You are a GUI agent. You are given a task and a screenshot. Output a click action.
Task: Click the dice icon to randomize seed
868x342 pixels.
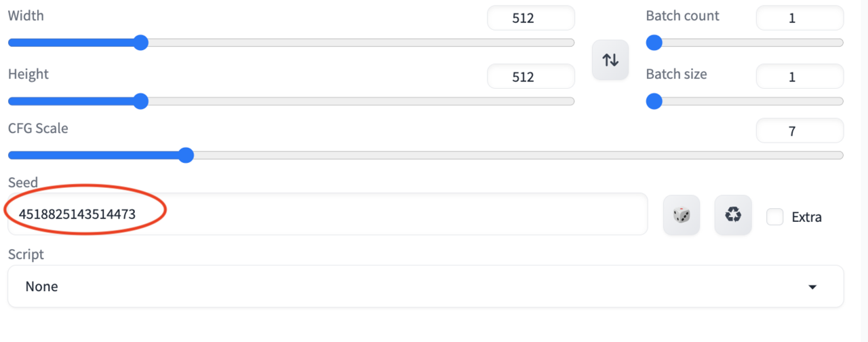tap(682, 215)
